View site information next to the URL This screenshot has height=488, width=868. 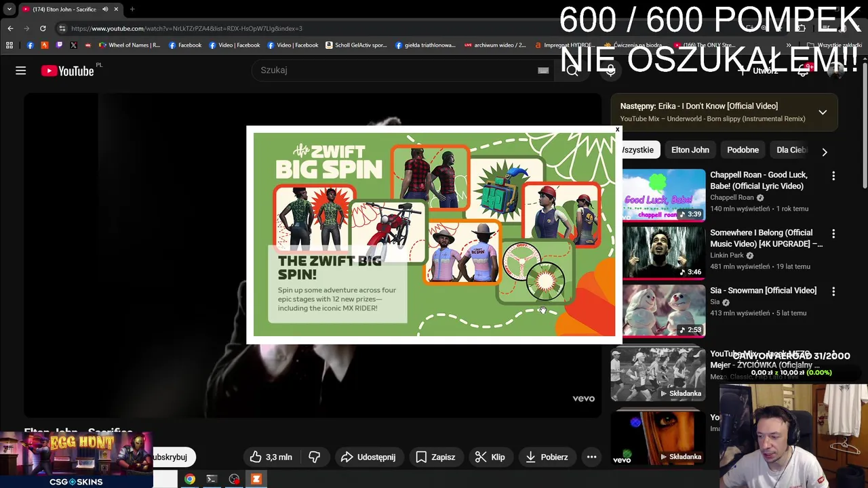[x=62, y=28]
